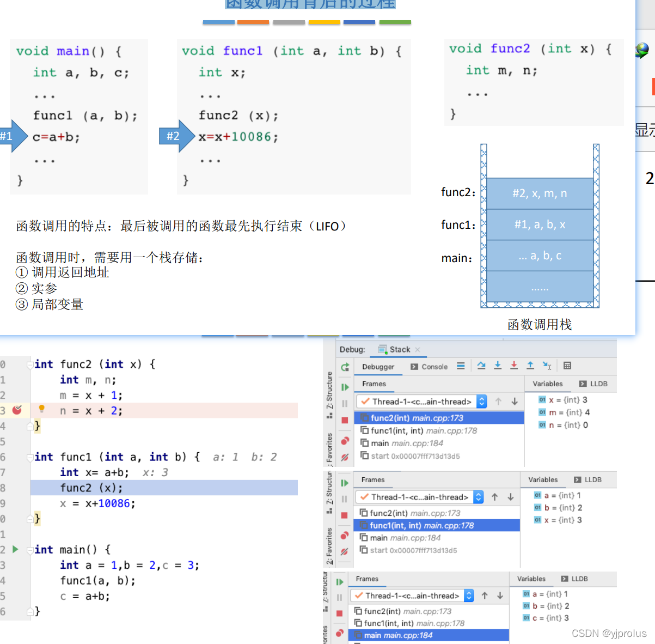The height and width of the screenshot is (644, 655).
Task: Click fold marker at main closing brace
Action: click(30, 611)
